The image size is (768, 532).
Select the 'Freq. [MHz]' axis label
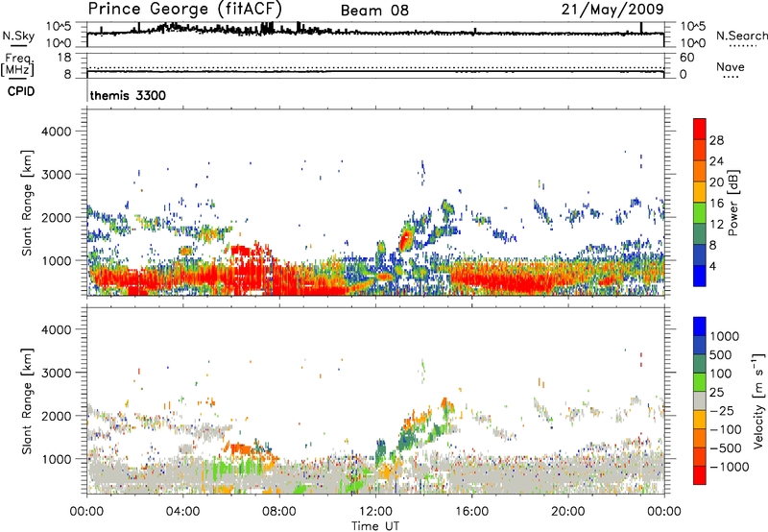point(18,64)
